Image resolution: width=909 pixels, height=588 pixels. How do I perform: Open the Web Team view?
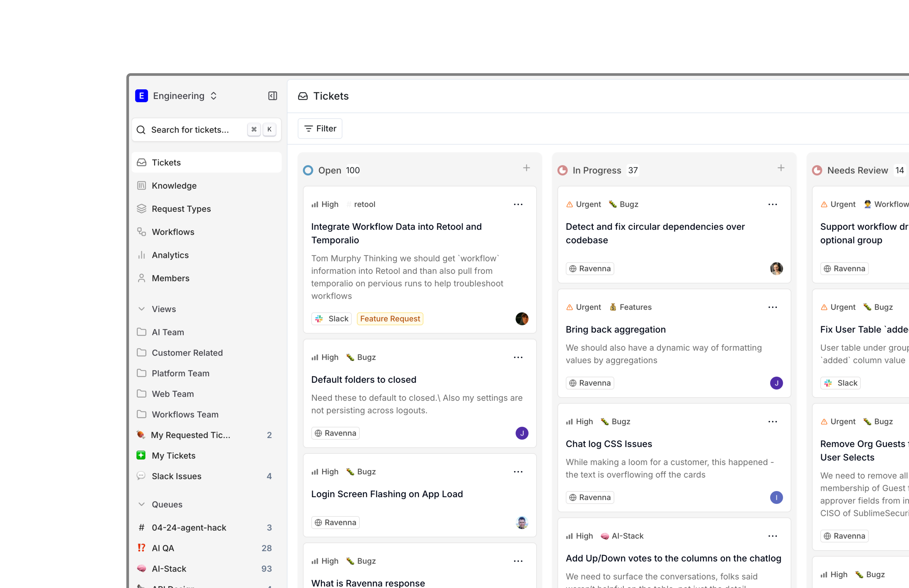coord(207,394)
